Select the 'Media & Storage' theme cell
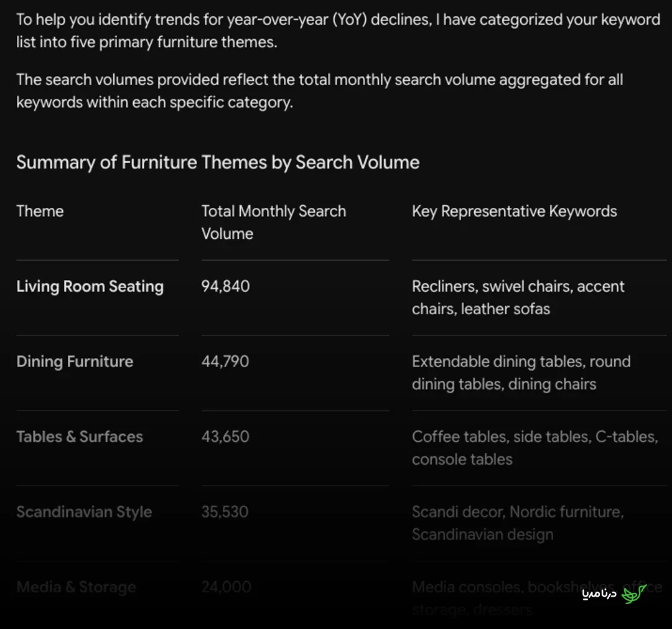Screen dimensions: 672x629 click(77, 587)
